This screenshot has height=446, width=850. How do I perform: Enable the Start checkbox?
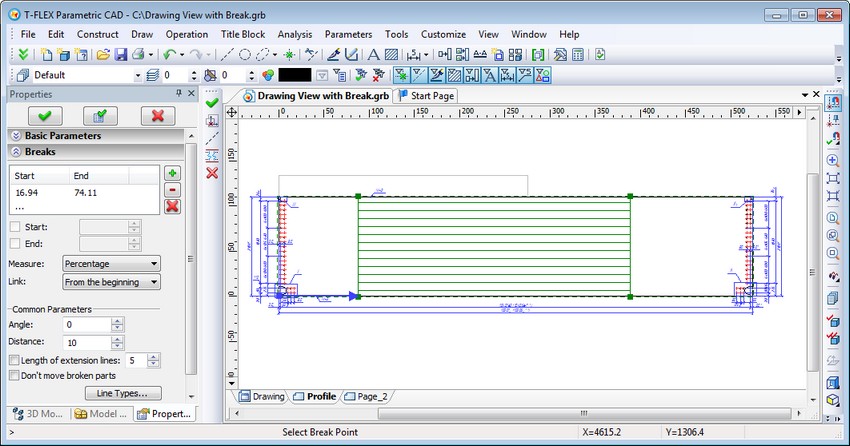(x=14, y=227)
